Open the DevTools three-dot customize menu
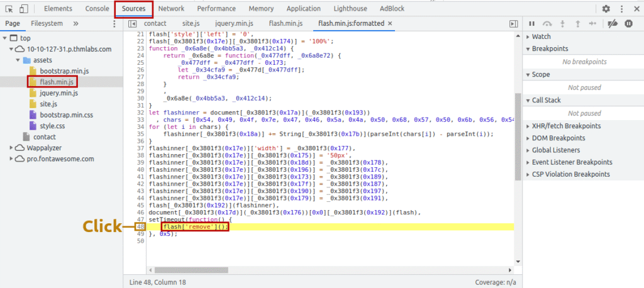644x288 pixels. (623, 9)
